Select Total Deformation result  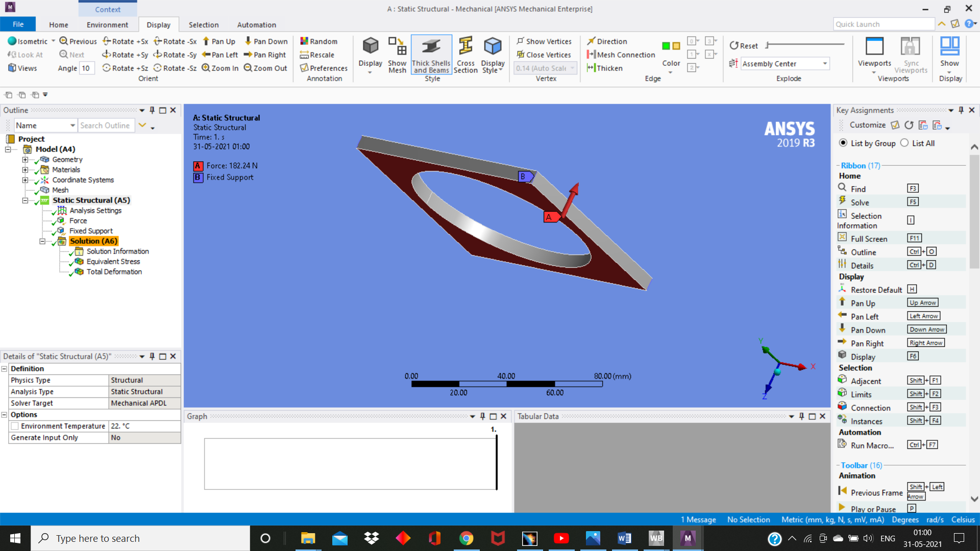coord(114,272)
